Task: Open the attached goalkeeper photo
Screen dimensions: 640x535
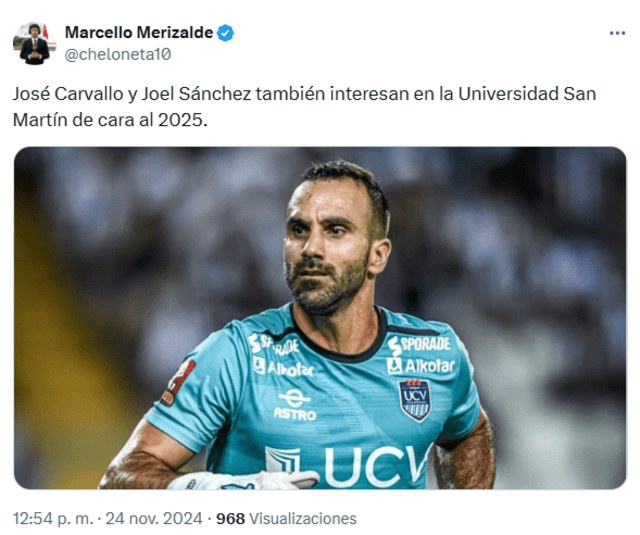Action: (320, 318)
